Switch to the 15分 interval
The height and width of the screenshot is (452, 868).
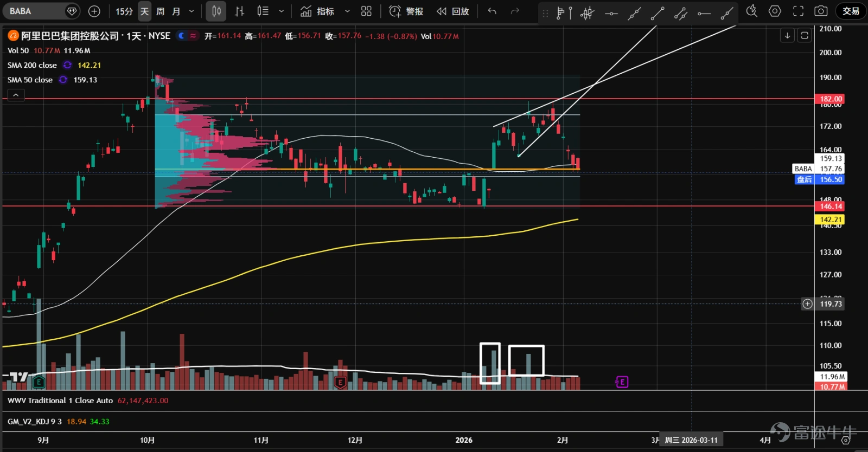[x=124, y=11]
